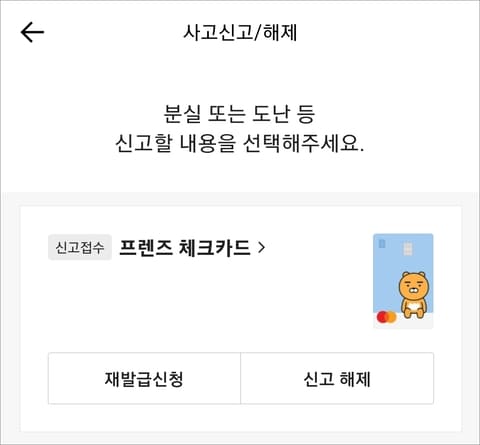
Task: Tap the gray background above the card panel
Action: pyautogui.click(x=240, y=199)
